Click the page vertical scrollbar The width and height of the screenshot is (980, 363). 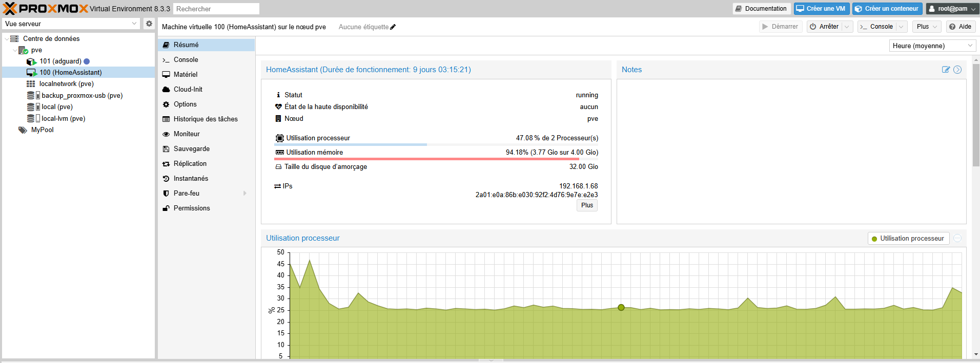pyautogui.click(x=976, y=115)
